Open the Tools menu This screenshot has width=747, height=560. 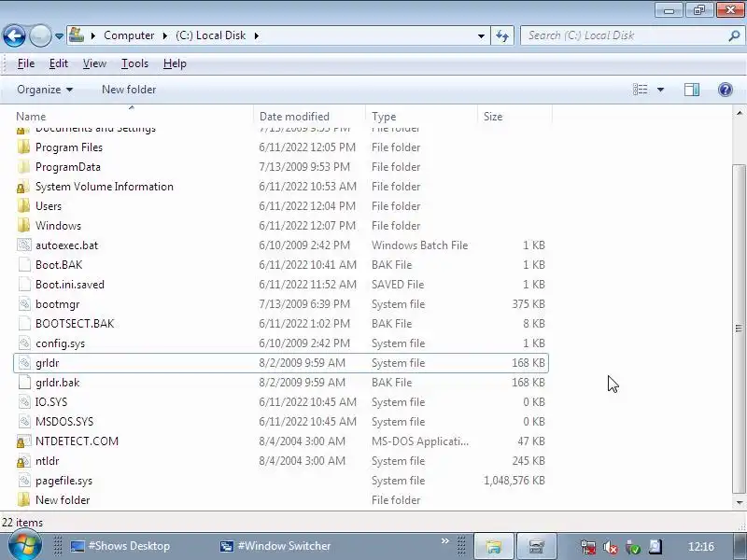point(134,63)
